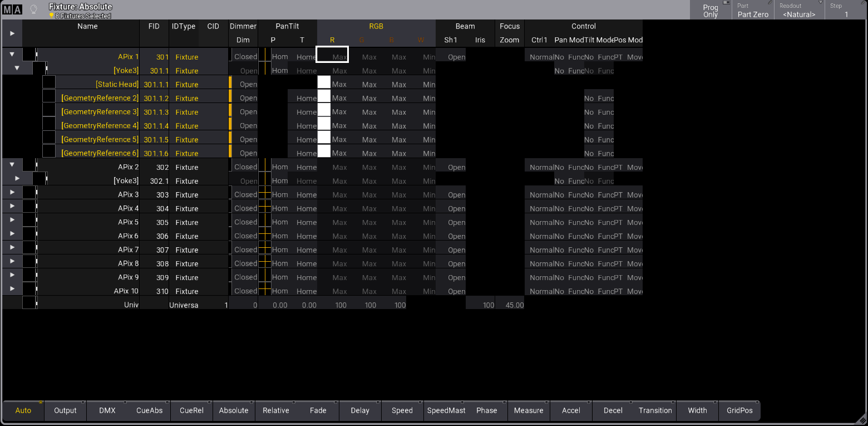Click the black square icon beside Static Head
Screen dimensions: 868x426
tap(49, 82)
